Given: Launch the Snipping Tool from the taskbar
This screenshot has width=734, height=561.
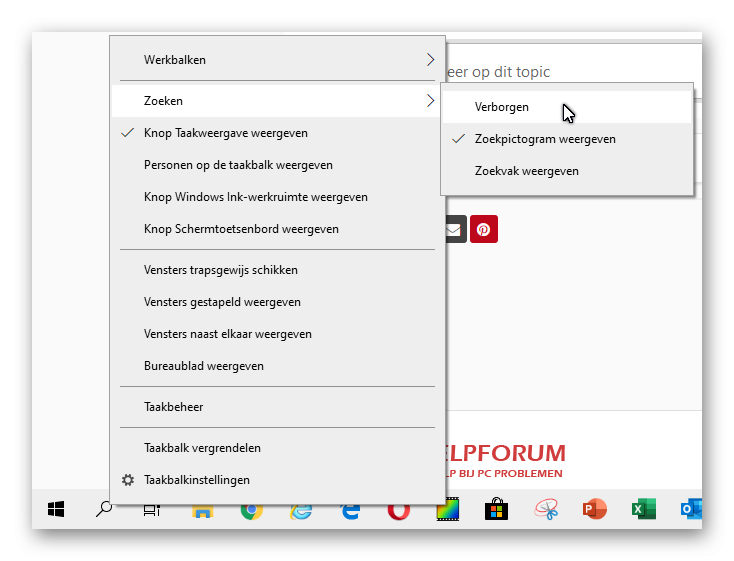Looking at the screenshot, I should [x=546, y=509].
